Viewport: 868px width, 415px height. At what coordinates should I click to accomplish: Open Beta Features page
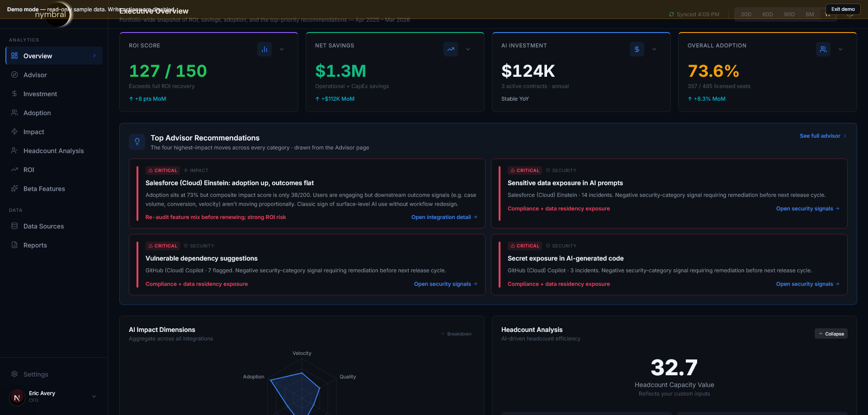coord(54,188)
